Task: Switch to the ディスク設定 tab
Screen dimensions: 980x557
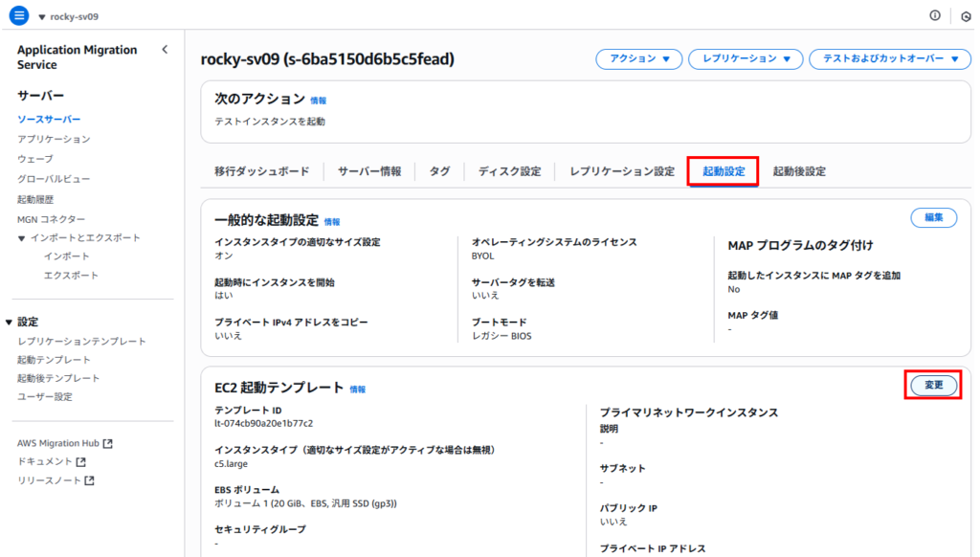Action: pyautogui.click(x=509, y=171)
